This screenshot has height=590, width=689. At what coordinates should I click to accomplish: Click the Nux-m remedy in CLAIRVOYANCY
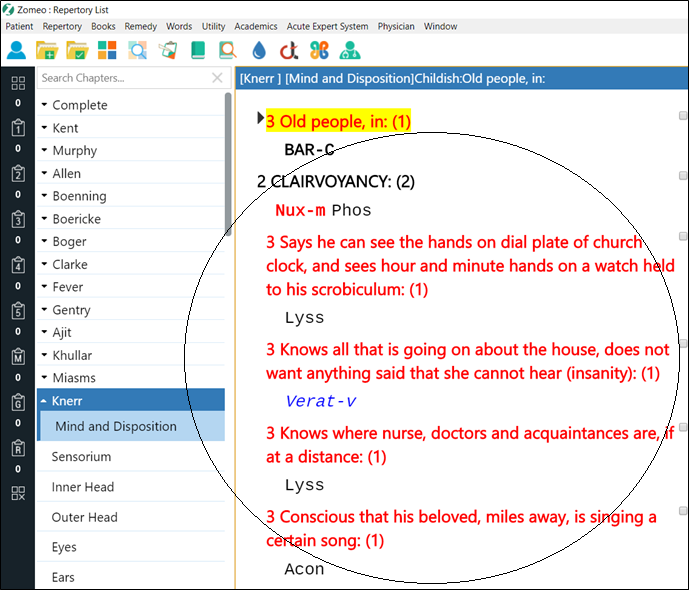[x=300, y=210]
